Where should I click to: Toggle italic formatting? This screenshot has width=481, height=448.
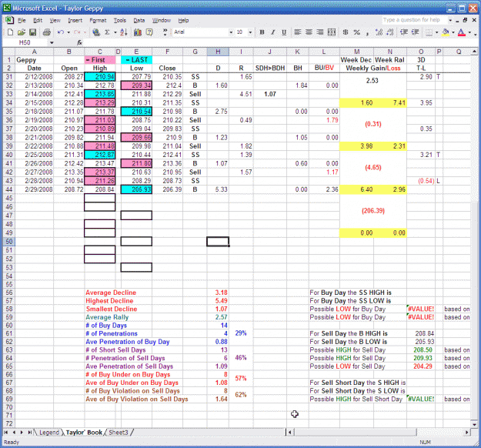click(272, 32)
